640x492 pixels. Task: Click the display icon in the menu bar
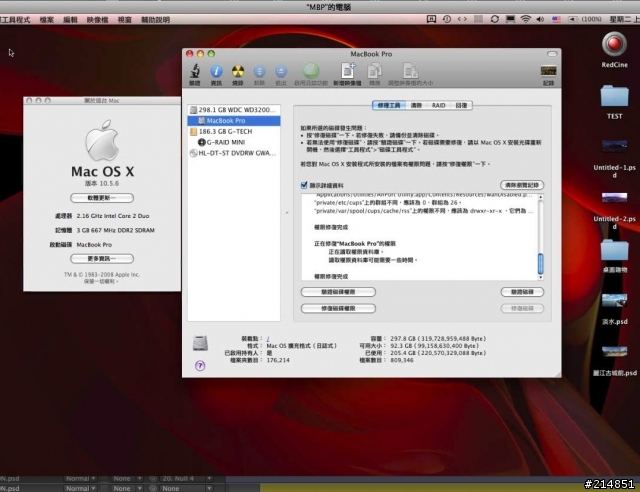tap(510, 19)
